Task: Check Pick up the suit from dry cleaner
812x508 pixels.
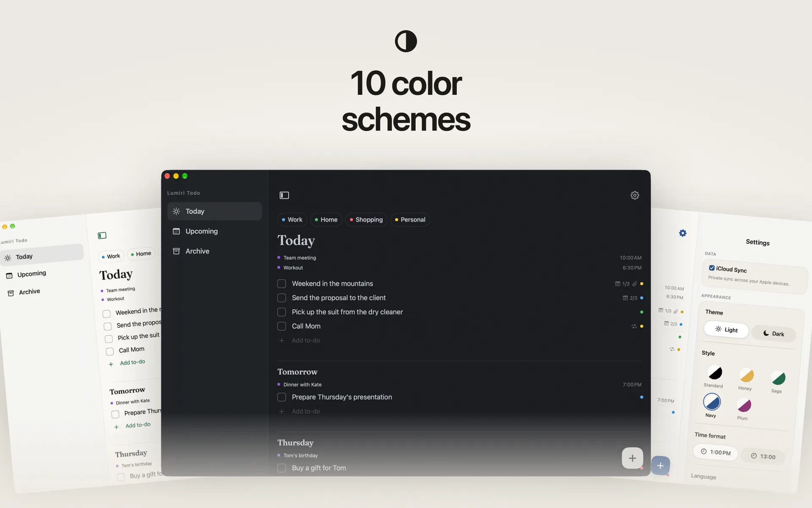Action: coord(282,312)
